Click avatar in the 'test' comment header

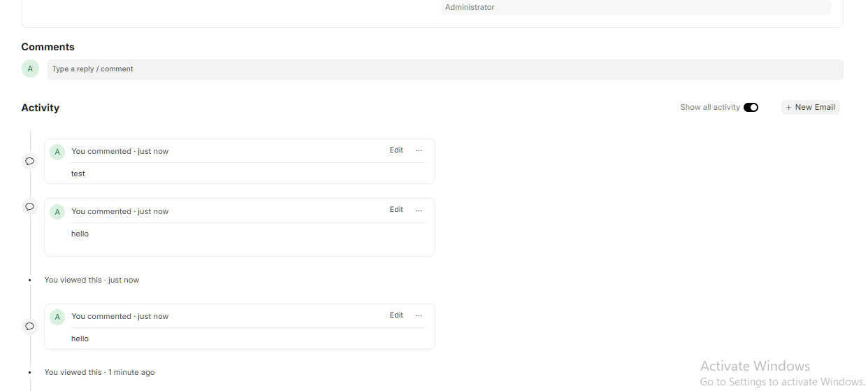pos(57,152)
